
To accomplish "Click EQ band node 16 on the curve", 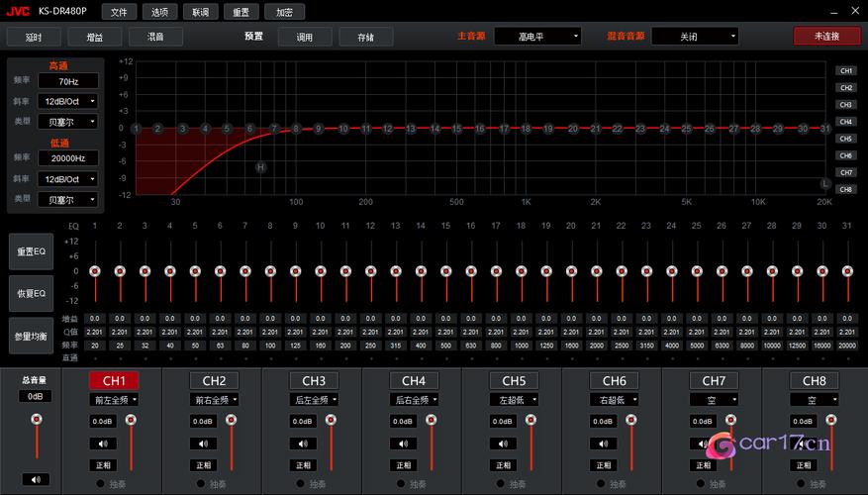I will [x=480, y=129].
